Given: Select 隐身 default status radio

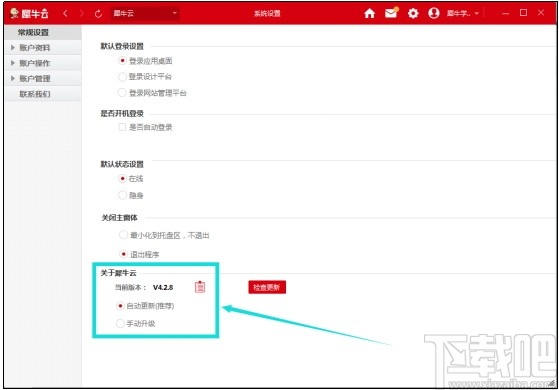Looking at the screenshot, I should click(x=122, y=195).
